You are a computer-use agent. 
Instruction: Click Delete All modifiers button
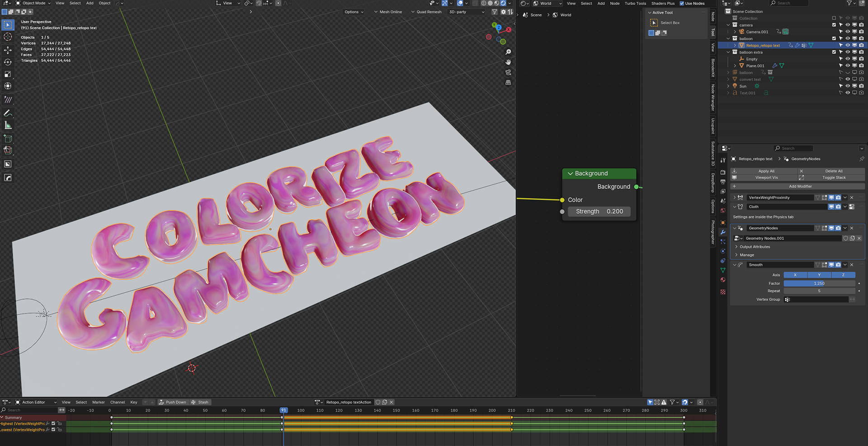831,171
